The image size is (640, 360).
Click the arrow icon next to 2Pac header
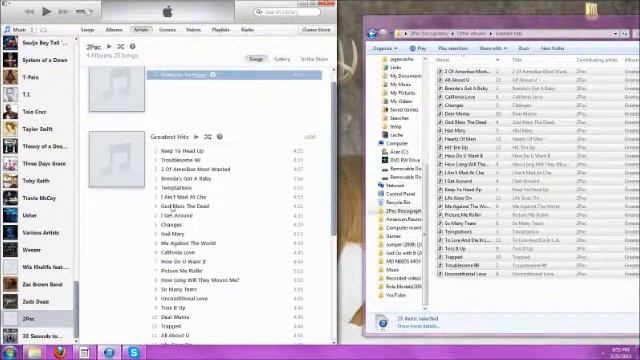pos(132,47)
